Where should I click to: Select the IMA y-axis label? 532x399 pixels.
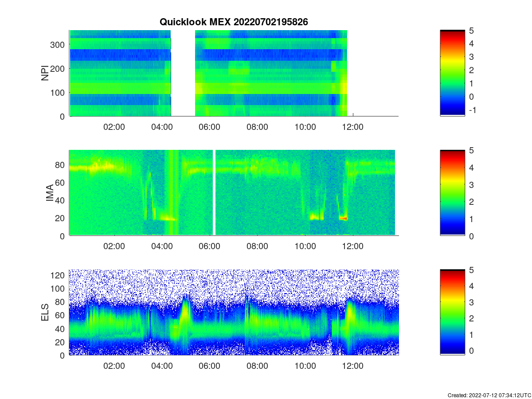coord(50,193)
